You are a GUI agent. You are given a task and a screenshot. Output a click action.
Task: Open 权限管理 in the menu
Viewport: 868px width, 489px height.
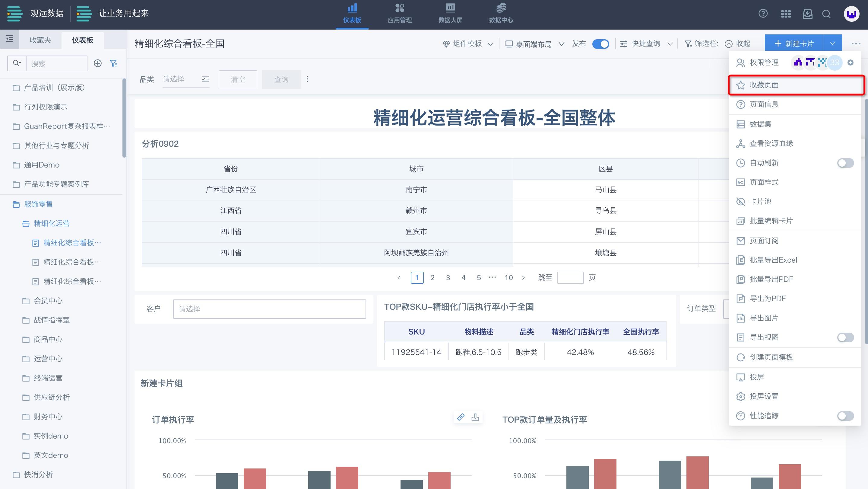[x=764, y=62]
